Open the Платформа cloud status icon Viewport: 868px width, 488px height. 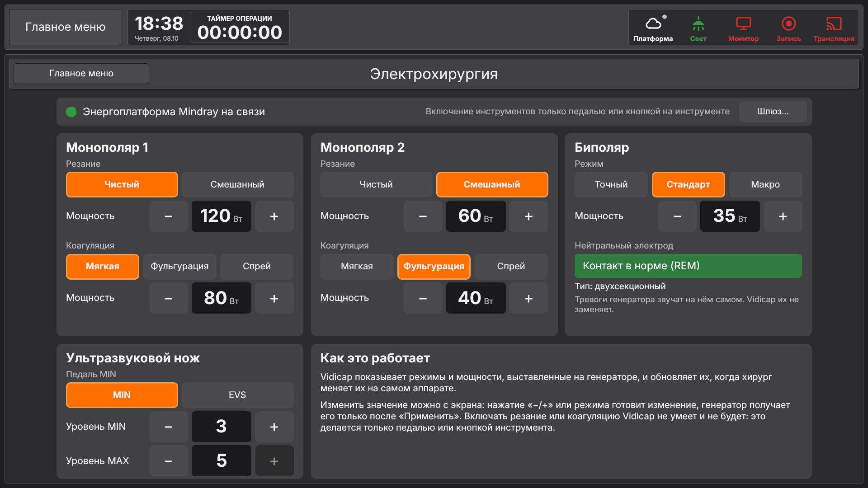(x=653, y=28)
